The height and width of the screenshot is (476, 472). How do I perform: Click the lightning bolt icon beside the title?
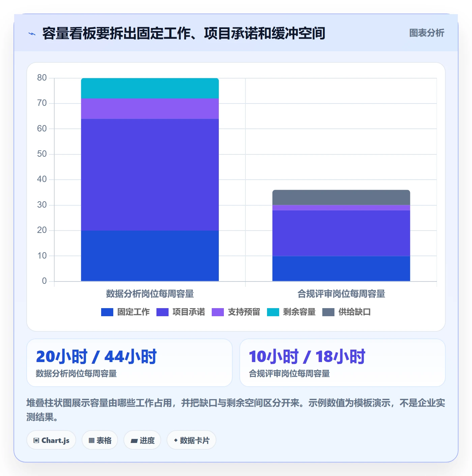click(x=32, y=34)
